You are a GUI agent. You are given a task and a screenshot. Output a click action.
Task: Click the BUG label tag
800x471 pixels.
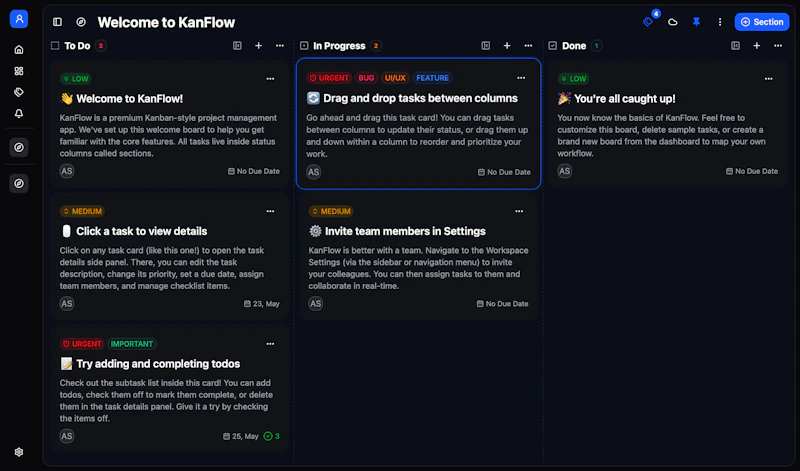point(366,78)
